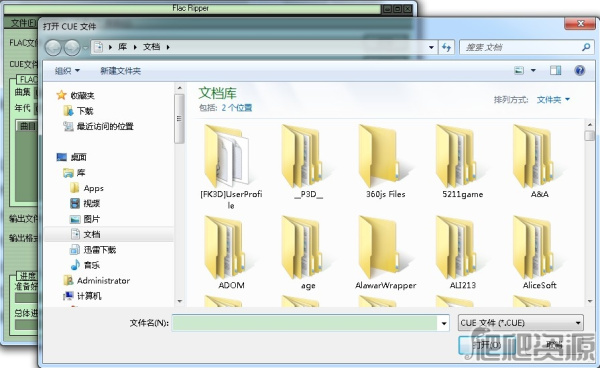
Task: Open the A&A folder
Action: [540, 161]
